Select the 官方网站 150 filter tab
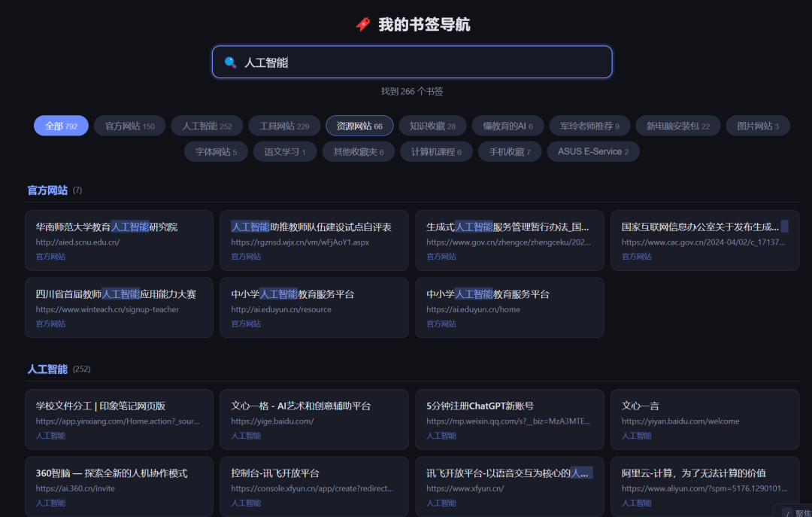This screenshot has width=812, height=517. click(129, 126)
